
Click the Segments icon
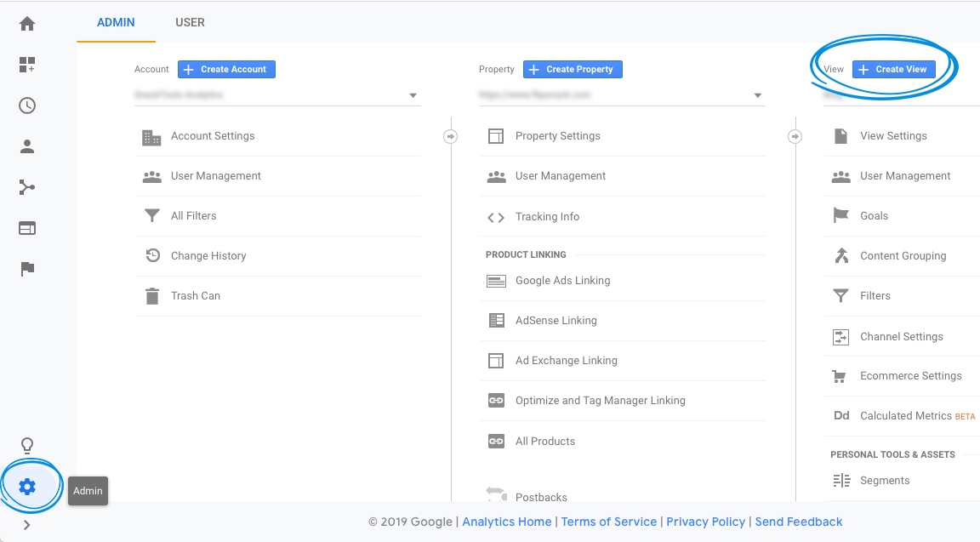click(841, 480)
